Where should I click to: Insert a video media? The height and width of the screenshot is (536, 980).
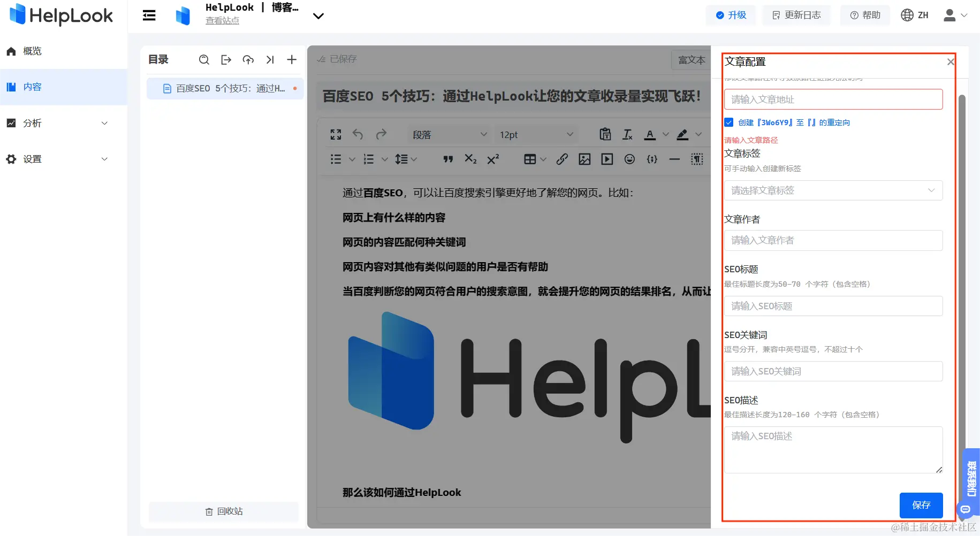click(x=607, y=159)
